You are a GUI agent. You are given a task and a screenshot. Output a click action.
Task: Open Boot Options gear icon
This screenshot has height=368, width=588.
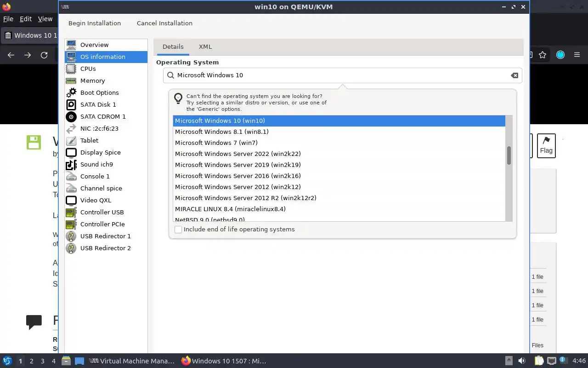click(x=71, y=92)
